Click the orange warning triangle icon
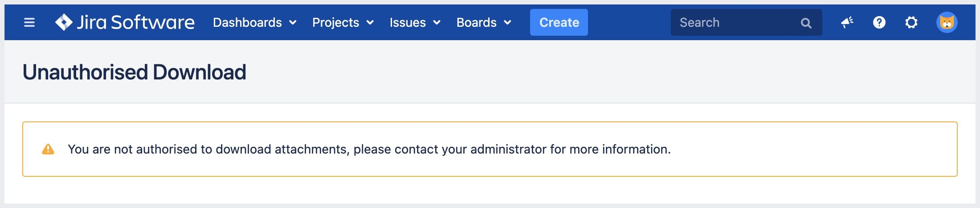 (48, 149)
